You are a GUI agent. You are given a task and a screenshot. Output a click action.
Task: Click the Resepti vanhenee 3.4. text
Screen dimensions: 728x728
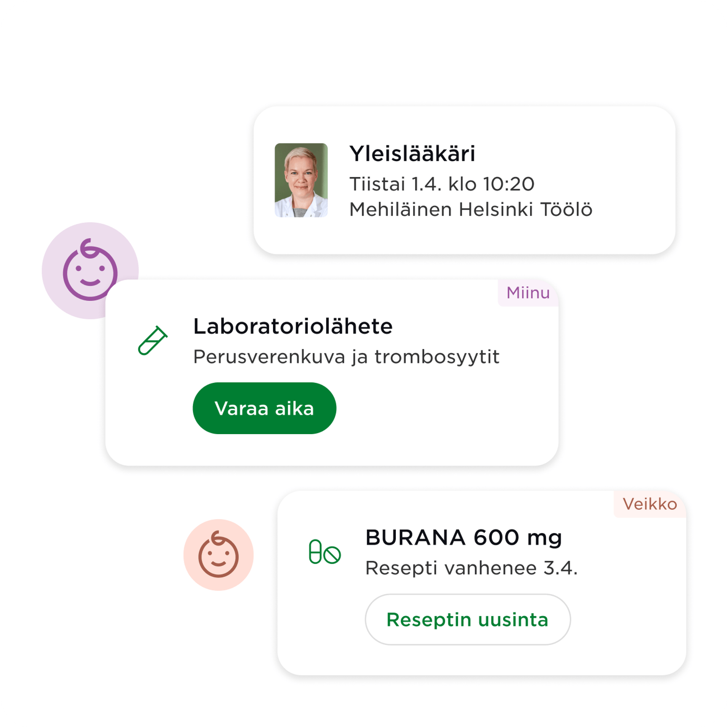click(x=471, y=568)
